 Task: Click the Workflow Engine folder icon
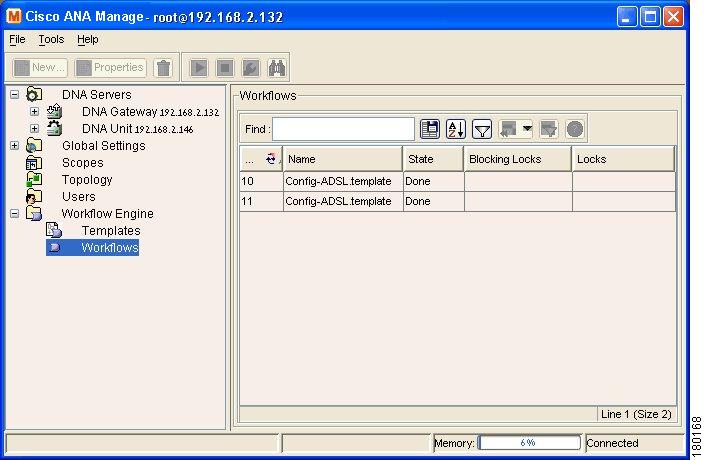point(34,214)
